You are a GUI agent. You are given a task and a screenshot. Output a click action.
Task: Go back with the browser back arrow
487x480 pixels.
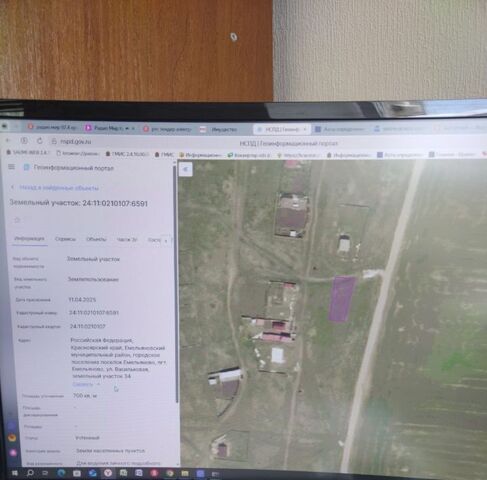(8, 140)
